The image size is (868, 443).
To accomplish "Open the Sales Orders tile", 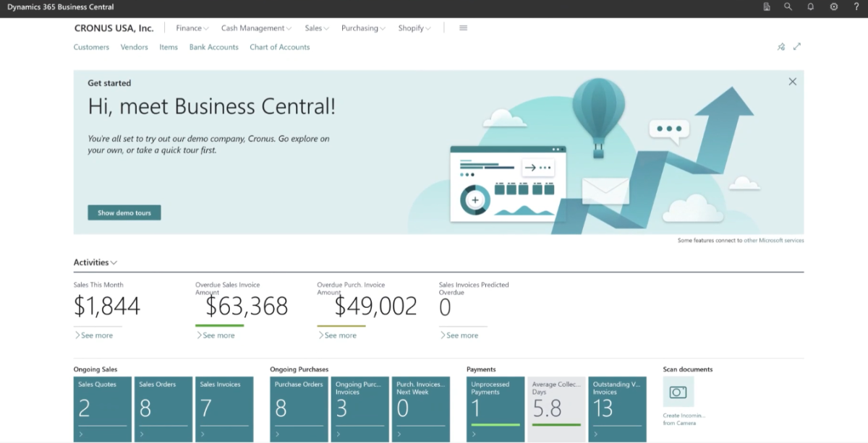I will click(163, 408).
